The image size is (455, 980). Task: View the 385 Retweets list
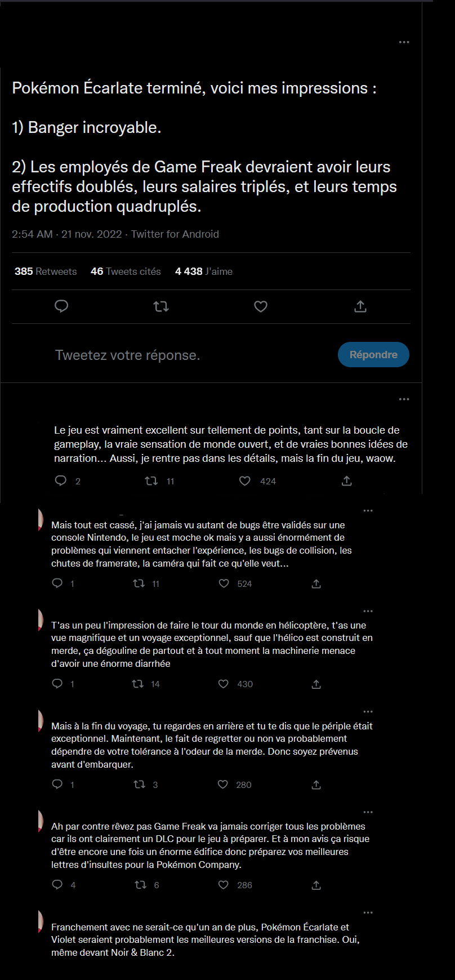coord(46,271)
